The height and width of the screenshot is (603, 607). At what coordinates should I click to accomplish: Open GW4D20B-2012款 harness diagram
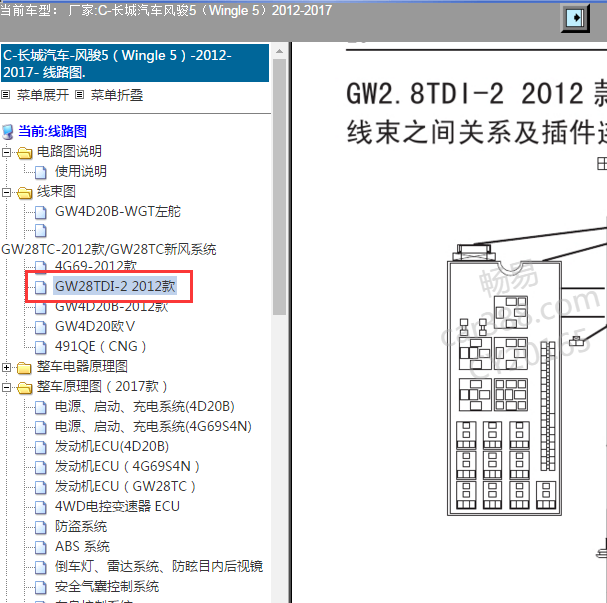(x=111, y=307)
